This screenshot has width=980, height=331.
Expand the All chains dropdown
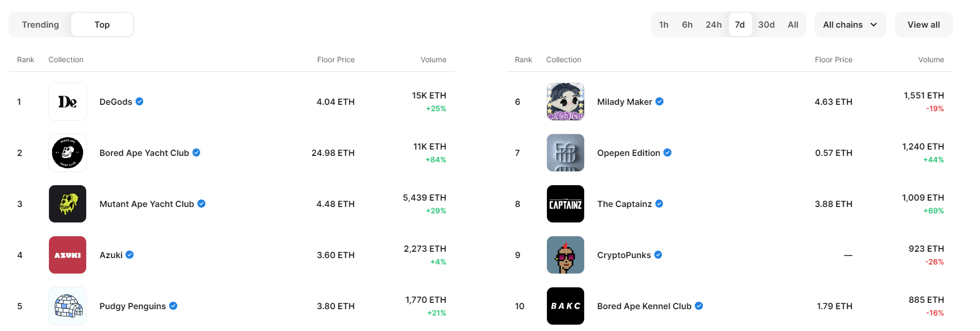850,24
